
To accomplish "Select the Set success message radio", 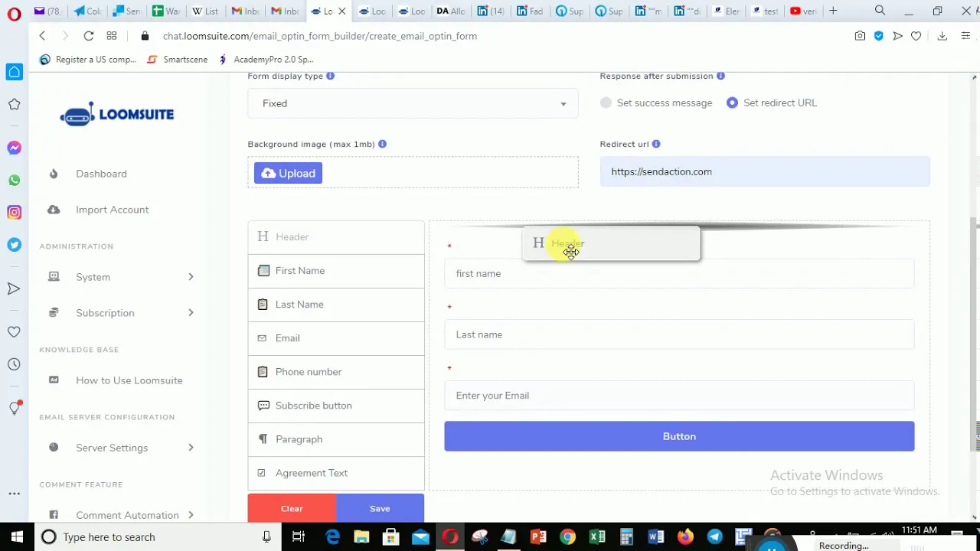I will (606, 103).
